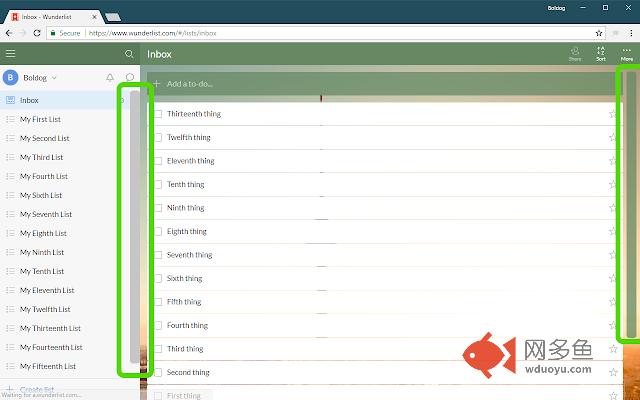Bookmark page with star in address bar

599,33
